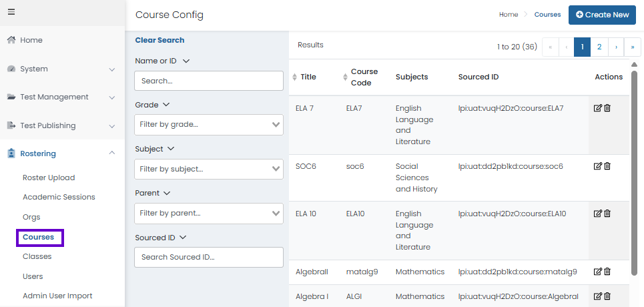This screenshot has height=307, width=644.
Task: Click the Name or ID search field
Action: [209, 81]
